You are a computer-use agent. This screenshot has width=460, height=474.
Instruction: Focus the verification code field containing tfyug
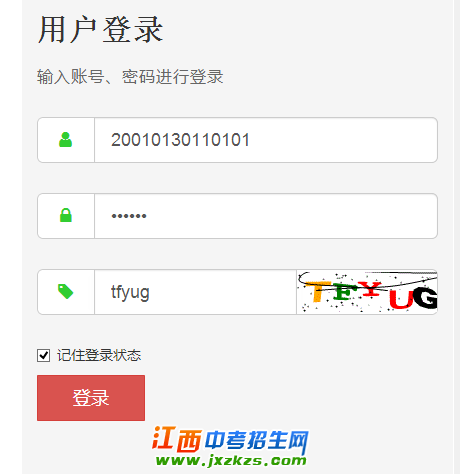tap(196, 292)
